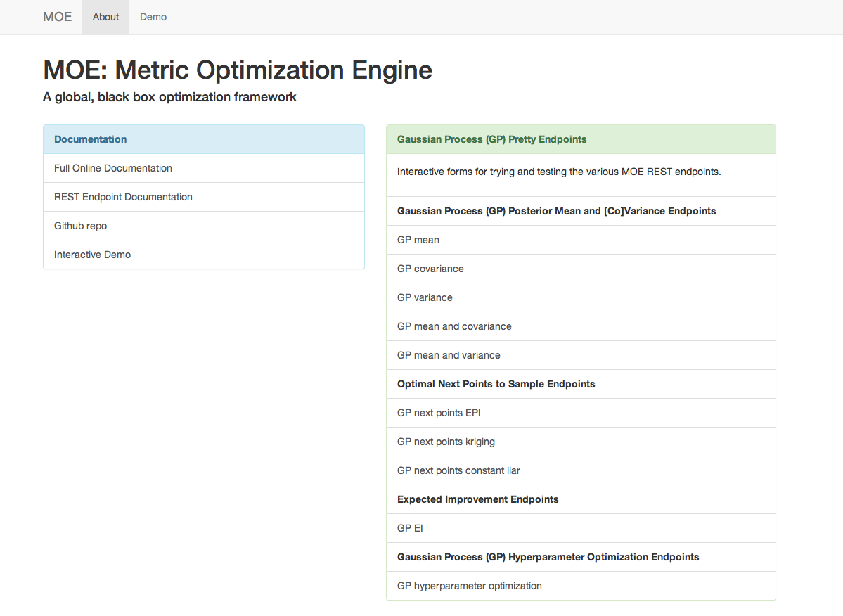843x616 pixels.
Task: Visit the Github repo link
Action: (x=204, y=226)
